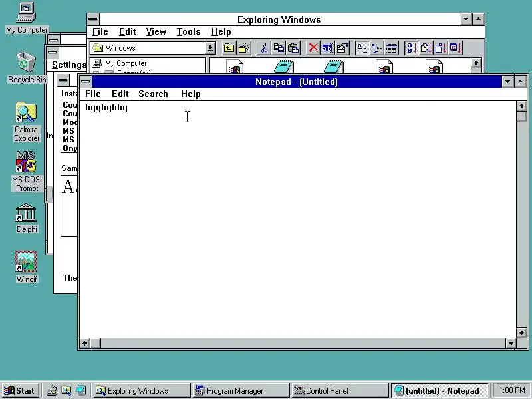This screenshot has width=532, height=399.
Task: Click the Start button
Action: coord(20,391)
